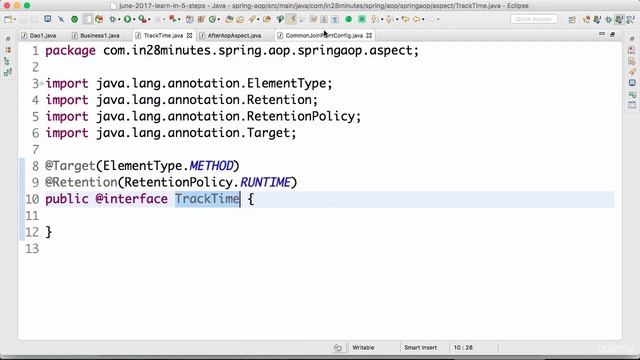This screenshot has width=640, height=360.
Task: Click Smart Insert status bar entry
Action: tap(420, 348)
